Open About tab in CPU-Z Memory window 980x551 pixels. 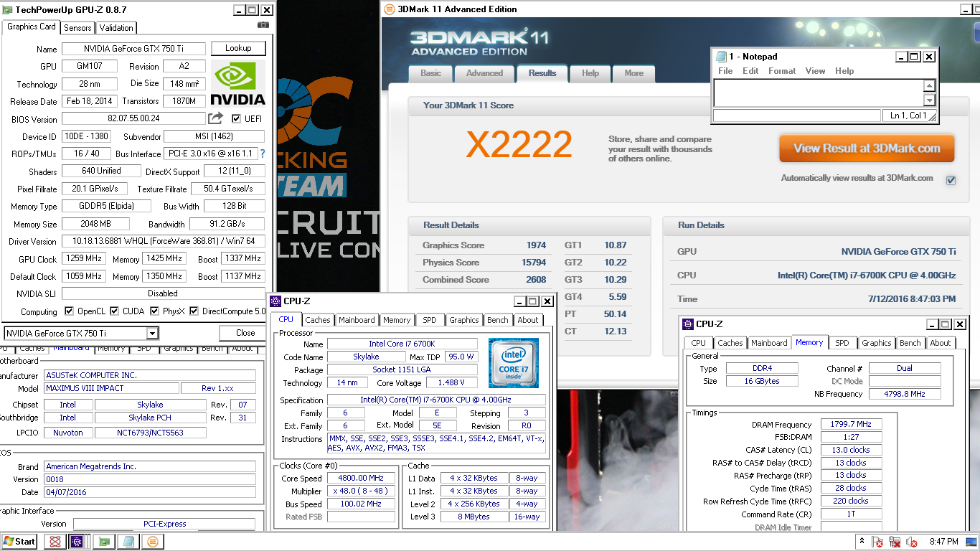(941, 343)
